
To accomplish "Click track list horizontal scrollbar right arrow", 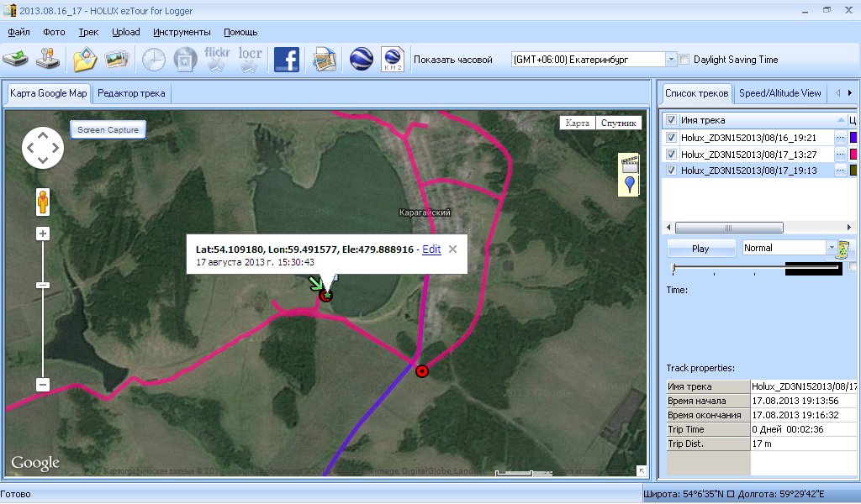I will [x=849, y=227].
